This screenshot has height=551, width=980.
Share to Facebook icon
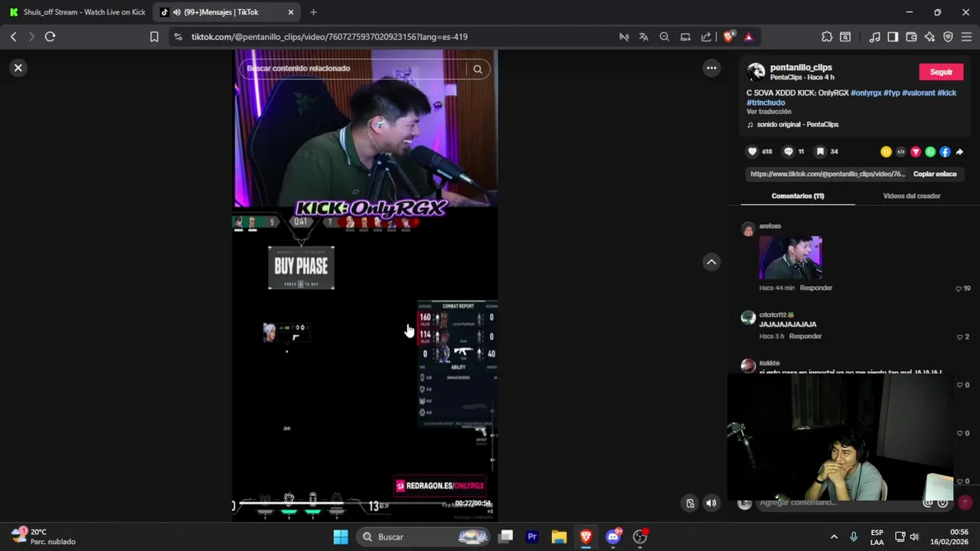tap(945, 152)
